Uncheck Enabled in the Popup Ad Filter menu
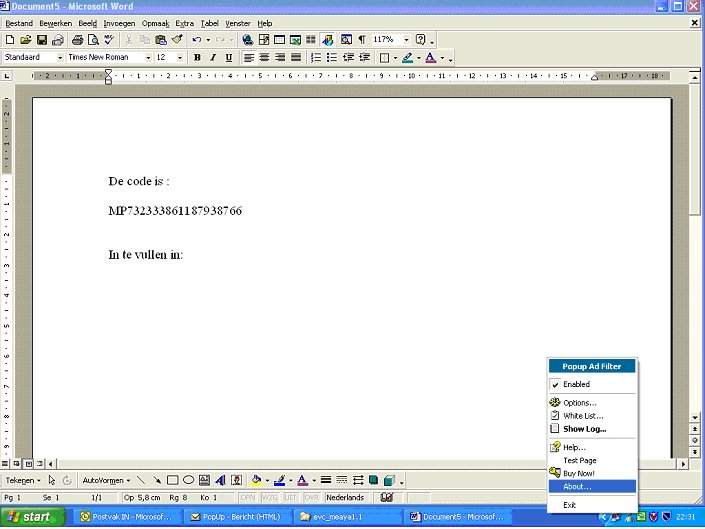 coord(576,384)
